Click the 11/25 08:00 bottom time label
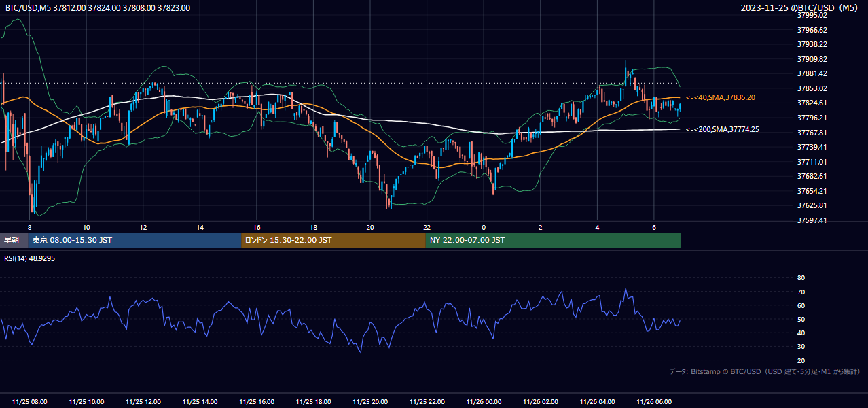868x408 pixels. 30,402
